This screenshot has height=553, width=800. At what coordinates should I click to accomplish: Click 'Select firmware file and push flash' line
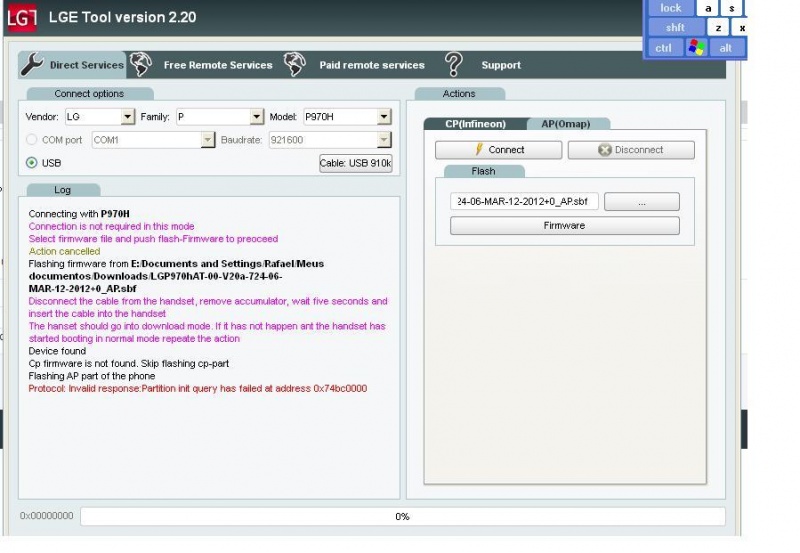click(153, 239)
